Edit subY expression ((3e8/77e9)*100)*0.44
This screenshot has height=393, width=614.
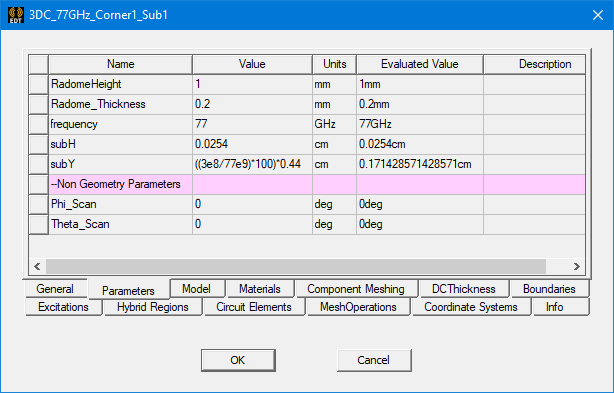252,164
